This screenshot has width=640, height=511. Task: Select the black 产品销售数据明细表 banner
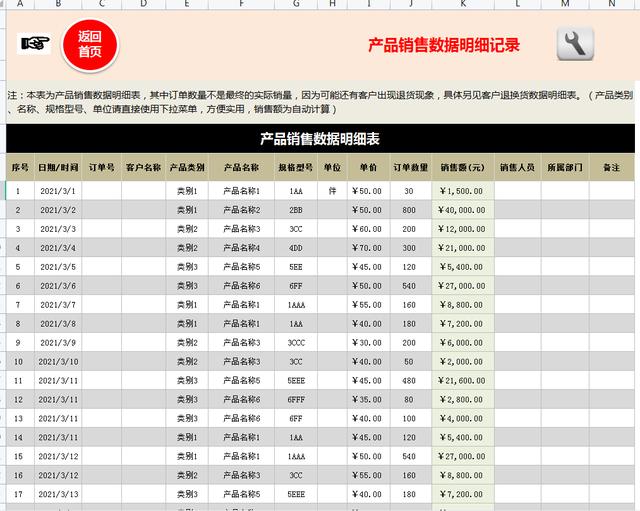pos(320,139)
